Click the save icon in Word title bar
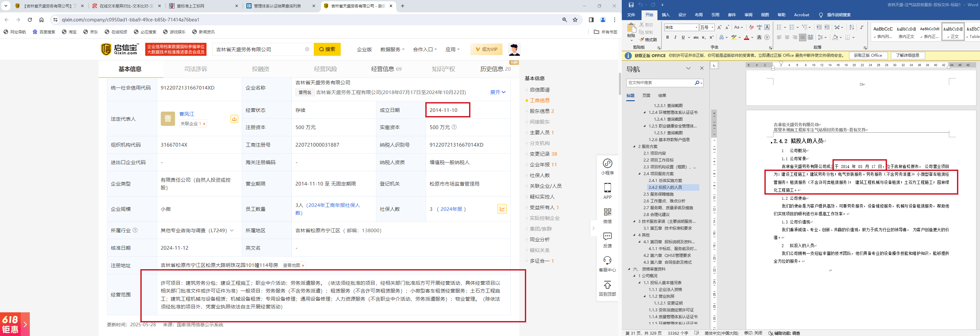Screen dimensions: 980x336 631,5
